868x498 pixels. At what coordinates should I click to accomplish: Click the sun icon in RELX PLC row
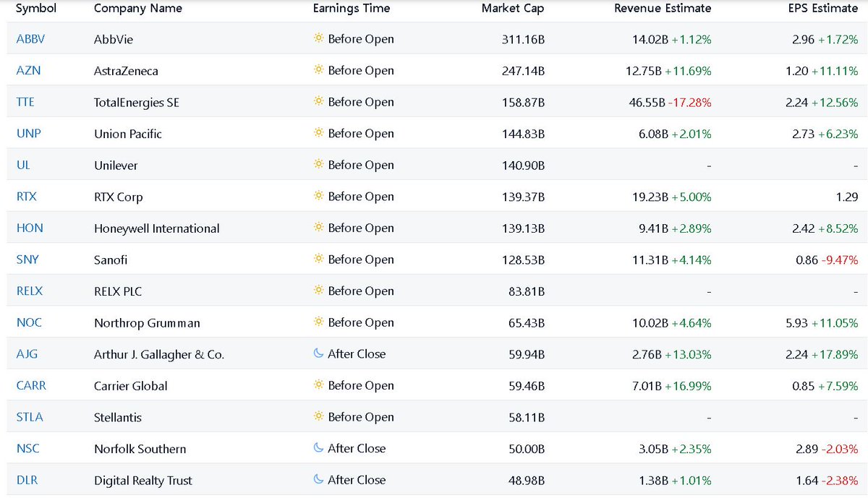pyautogui.click(x=318, y=291)
